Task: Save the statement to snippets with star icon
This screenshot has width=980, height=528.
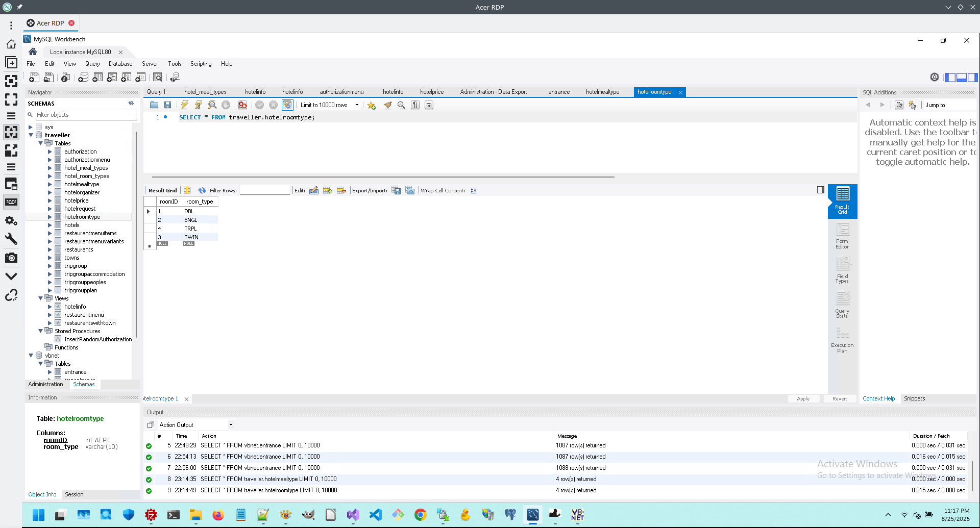Action: point(371,105)
